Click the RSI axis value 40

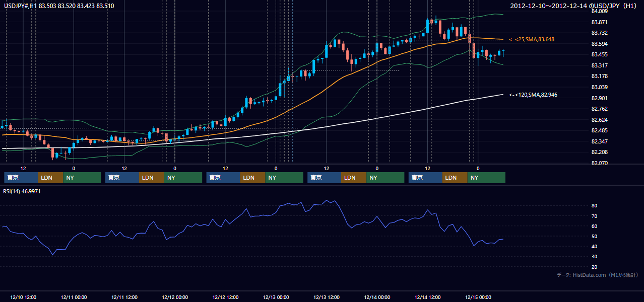pyautogui.click(x=594, y=246)
